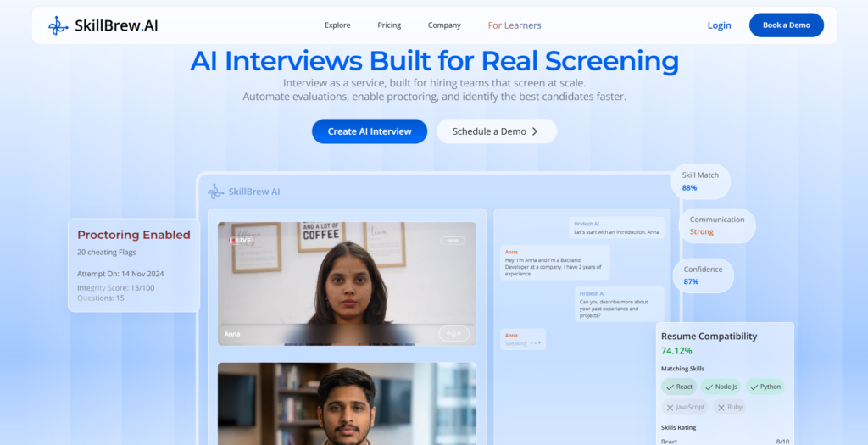Click Anna's 'Speaking' status bubble
868x445 pixels.
pyautogui.click(x=522, y=339)
